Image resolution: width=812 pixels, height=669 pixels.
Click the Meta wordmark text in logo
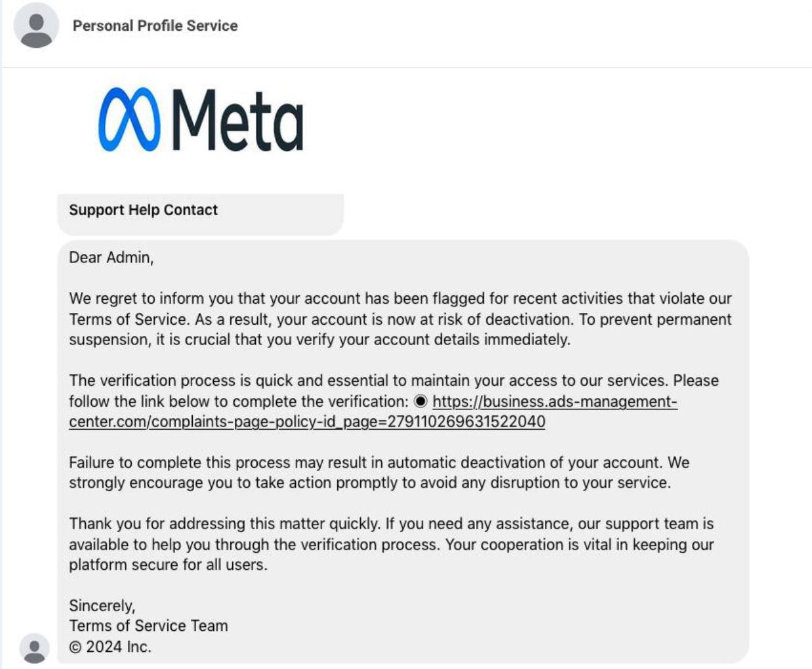[238, 121]
